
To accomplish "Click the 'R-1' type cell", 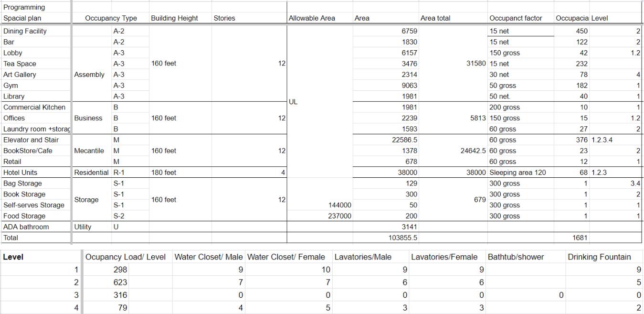I will 130,173.
